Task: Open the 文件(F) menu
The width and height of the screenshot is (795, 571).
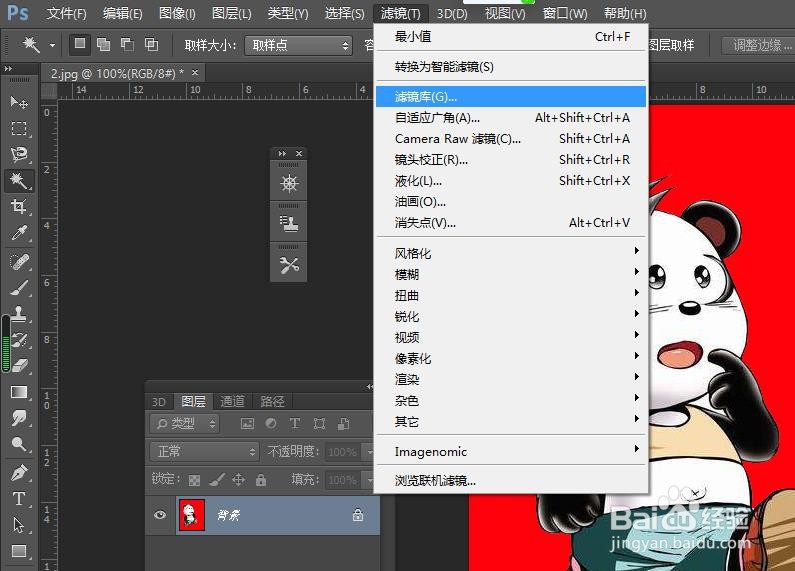Action: (66, 13)
